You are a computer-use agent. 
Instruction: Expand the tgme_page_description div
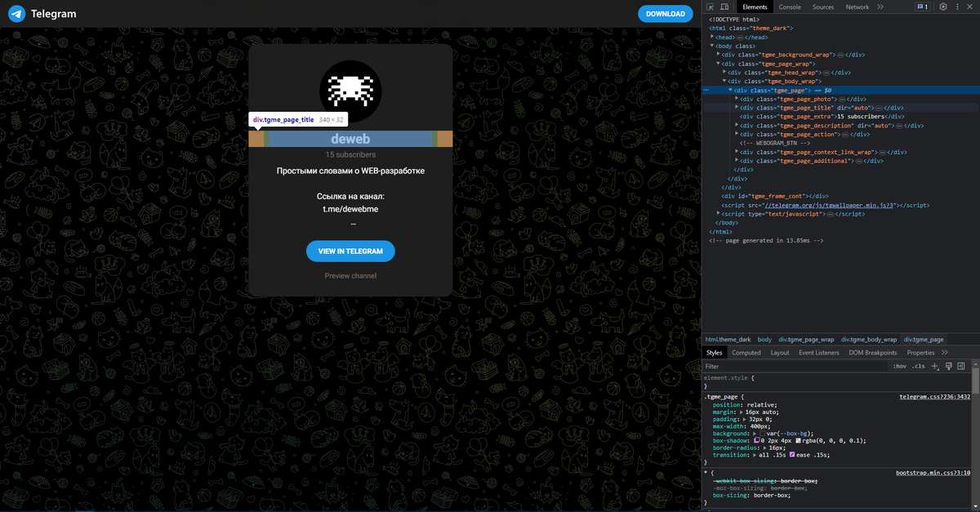pyautogui.click(x=737, y=125)
